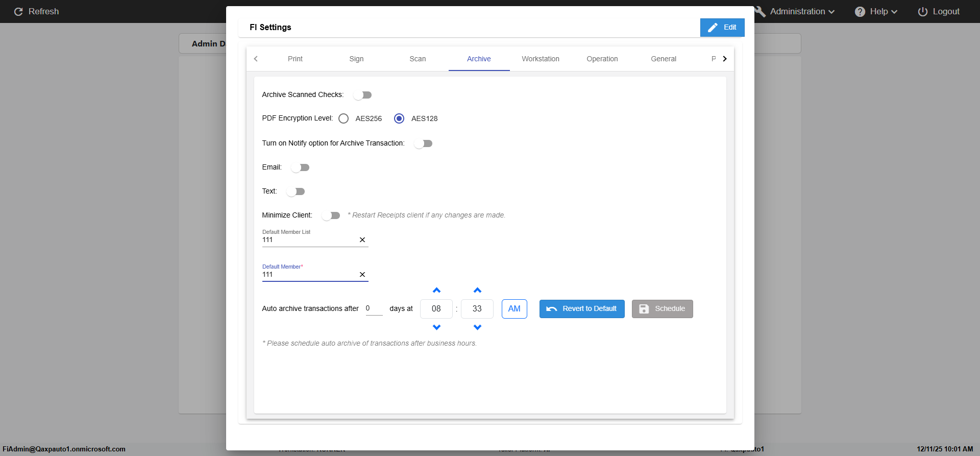Viewport: 980px width, 456px height.
Task: Clear the Default Member List field
Action: (x=362, y=240)
